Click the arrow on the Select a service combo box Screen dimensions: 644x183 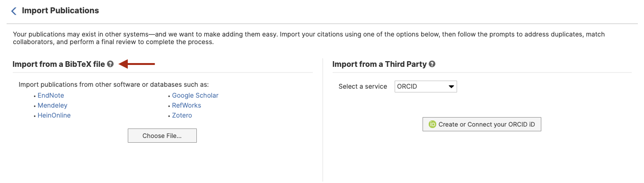click(451, 87)
